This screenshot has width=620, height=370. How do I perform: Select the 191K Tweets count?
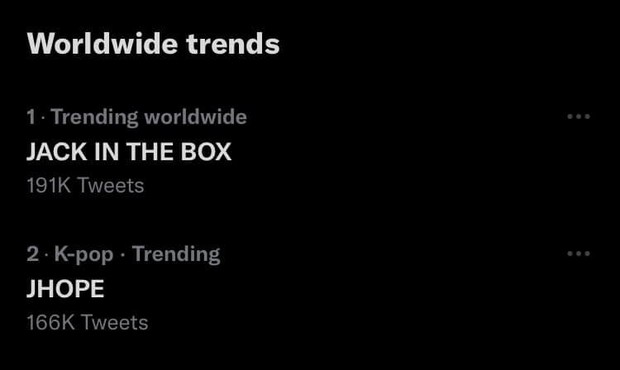tap(85, 185)
